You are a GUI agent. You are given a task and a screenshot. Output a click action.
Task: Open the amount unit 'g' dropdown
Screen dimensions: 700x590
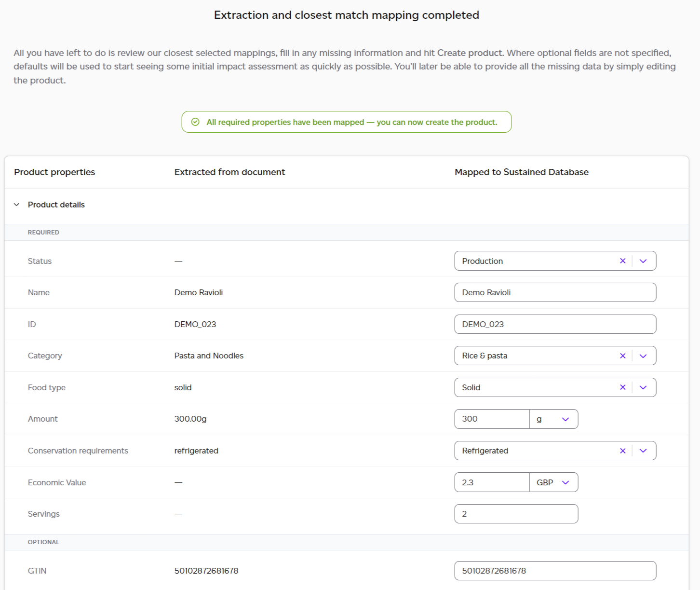[x=553, y=419]
